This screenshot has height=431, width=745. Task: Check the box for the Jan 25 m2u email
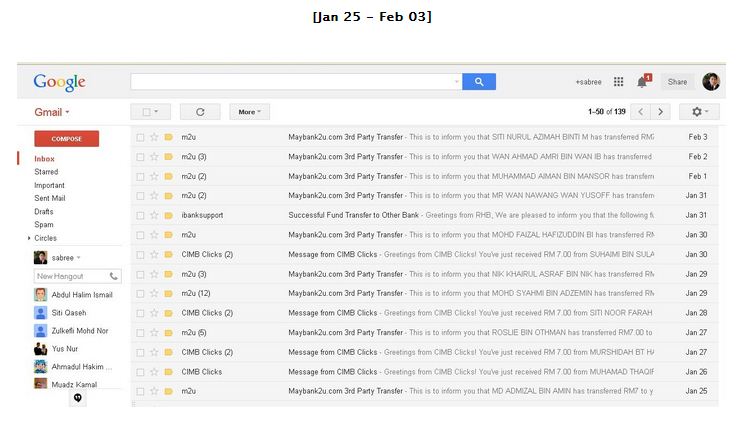tap(140, 392)
